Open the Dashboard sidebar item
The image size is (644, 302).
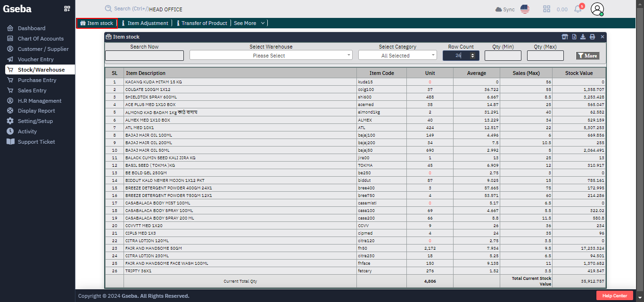click(32, 28)
